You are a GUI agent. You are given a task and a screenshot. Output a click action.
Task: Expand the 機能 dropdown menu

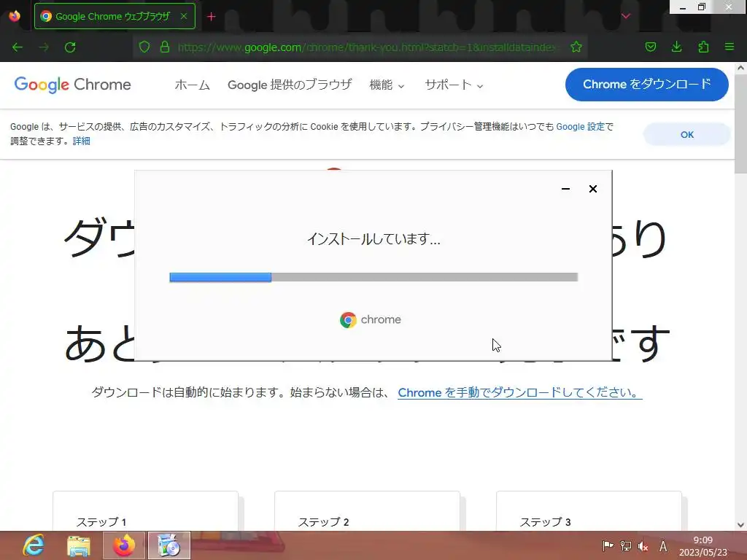(387, 85)
